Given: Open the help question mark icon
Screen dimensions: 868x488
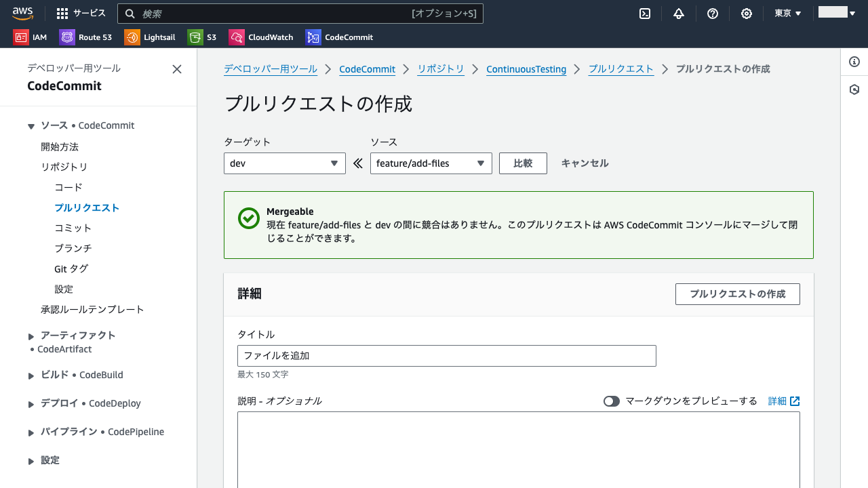Looking at the screenshot, I should (713, 14).
